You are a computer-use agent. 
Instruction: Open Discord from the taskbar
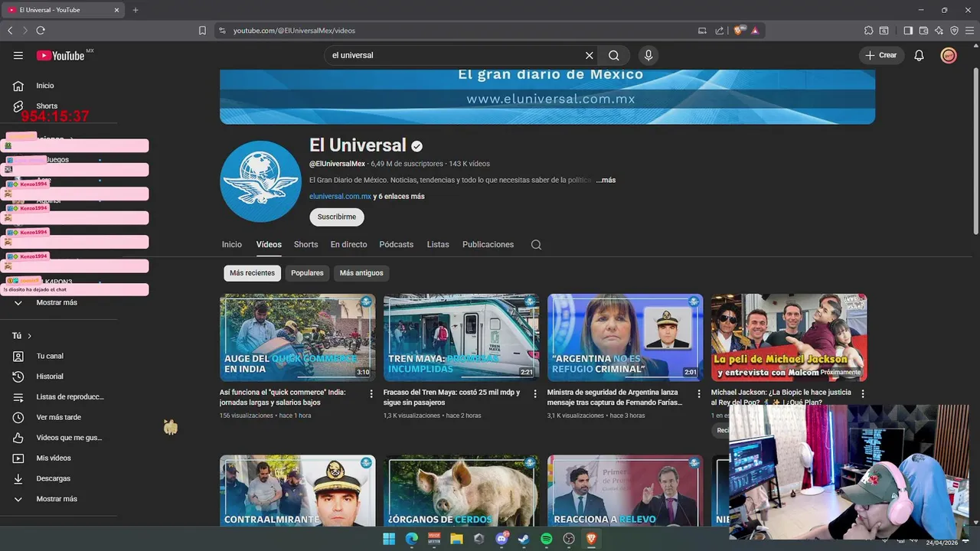502,539
